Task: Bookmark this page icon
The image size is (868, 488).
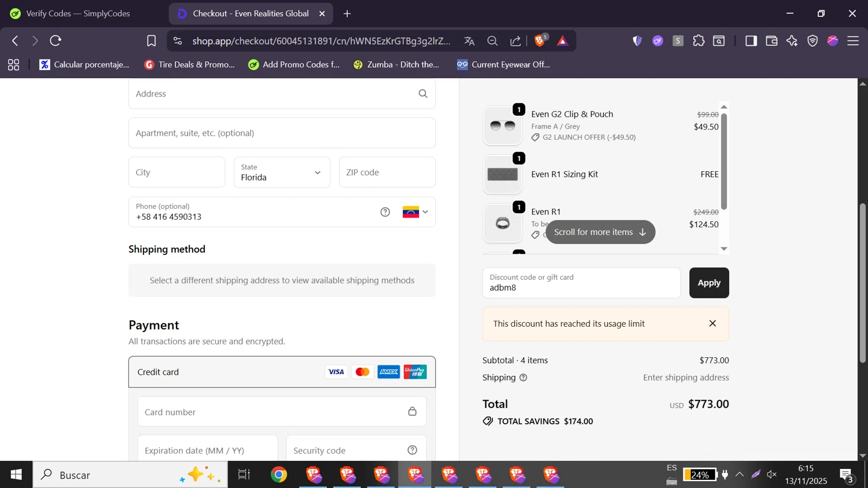Action: pos(151,40)
